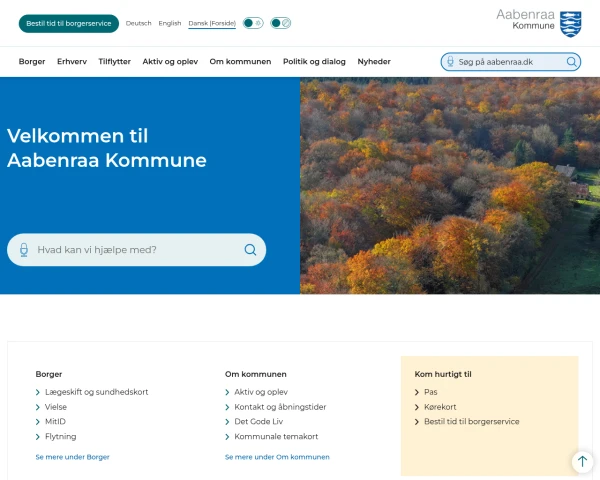Screen dimensions: 600x480
Task: Expand the Politik og dialog menu
Action: click(314, 62)
